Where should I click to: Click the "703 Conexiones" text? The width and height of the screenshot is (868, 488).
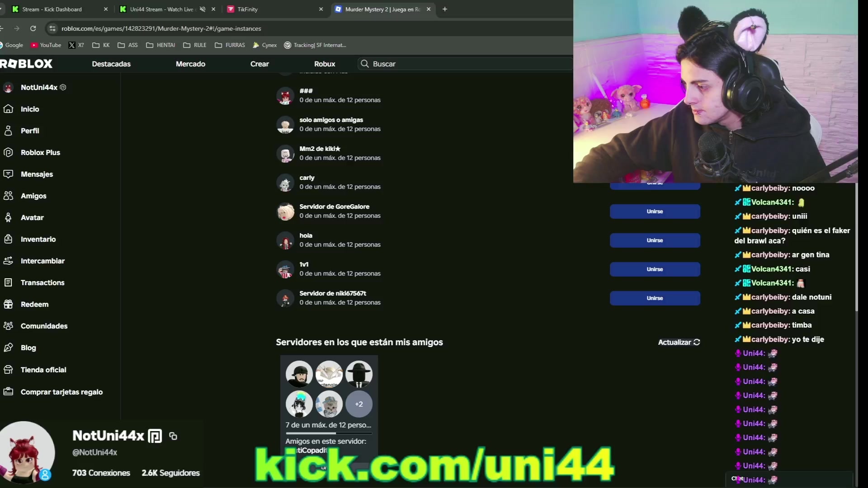tap(101, 473)
